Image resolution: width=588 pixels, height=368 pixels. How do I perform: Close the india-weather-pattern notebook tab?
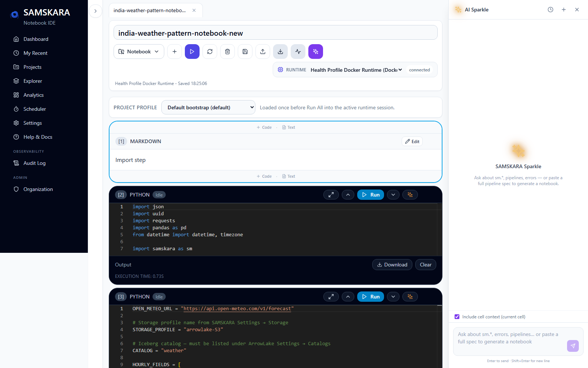click(x=194, y=10)
